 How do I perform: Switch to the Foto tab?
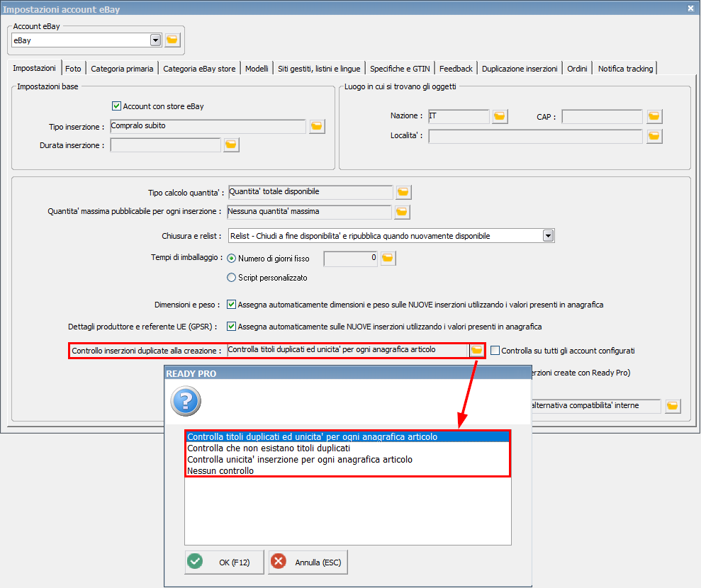[73, 68]
